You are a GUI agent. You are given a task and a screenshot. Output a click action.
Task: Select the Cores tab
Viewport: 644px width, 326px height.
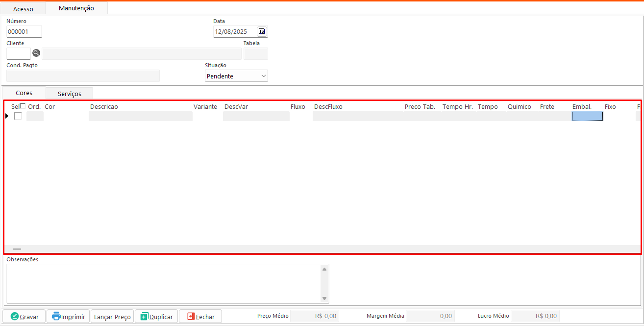24,93
